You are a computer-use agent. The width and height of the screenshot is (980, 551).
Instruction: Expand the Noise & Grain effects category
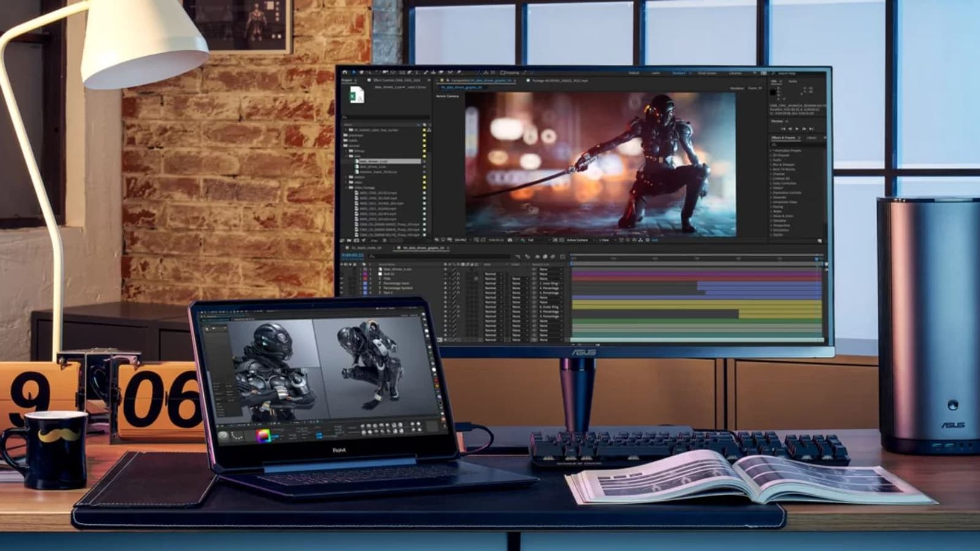pyautogui.click(x=771, y=216)
